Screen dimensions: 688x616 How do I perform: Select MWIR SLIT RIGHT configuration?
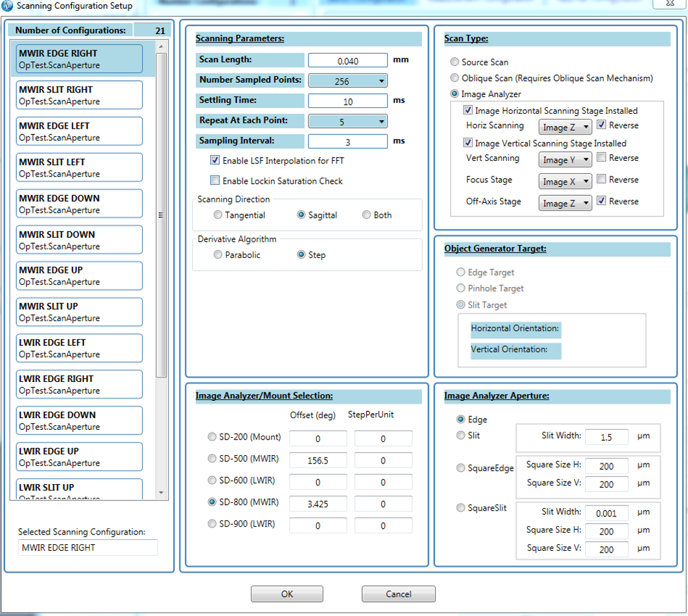click(x=77, y=95)
